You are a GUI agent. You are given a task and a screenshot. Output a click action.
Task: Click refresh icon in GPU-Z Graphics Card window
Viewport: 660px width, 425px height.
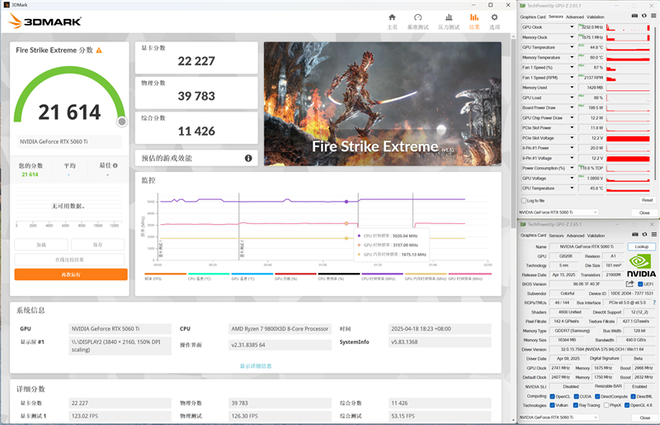(x=644, y=234)
